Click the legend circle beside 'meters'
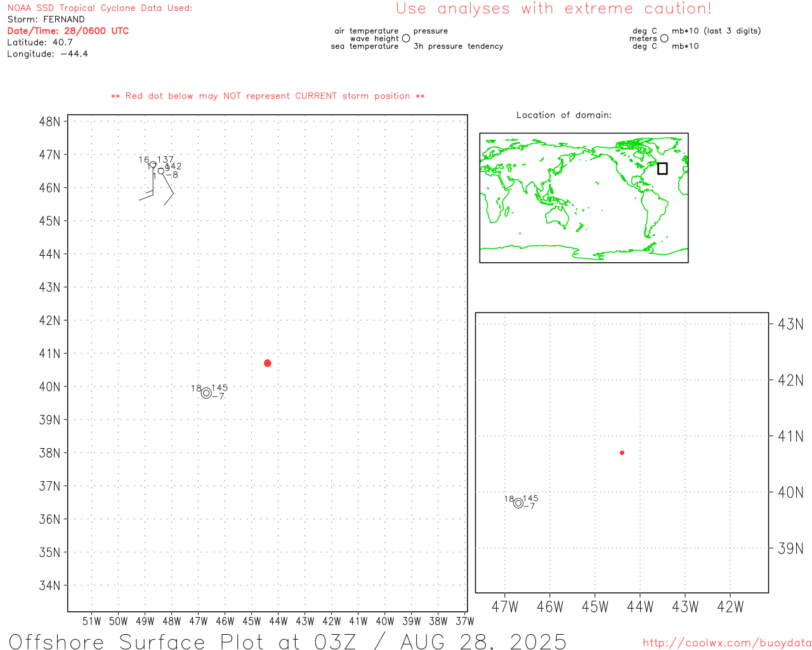Viewport: 812px width, 650px height. [664, 38]
